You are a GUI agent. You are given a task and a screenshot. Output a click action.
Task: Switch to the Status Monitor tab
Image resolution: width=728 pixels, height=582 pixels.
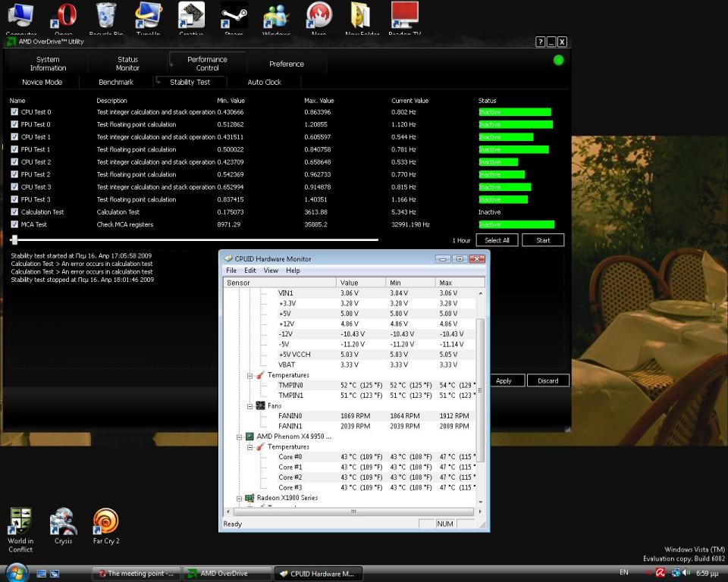coord(127,64)
